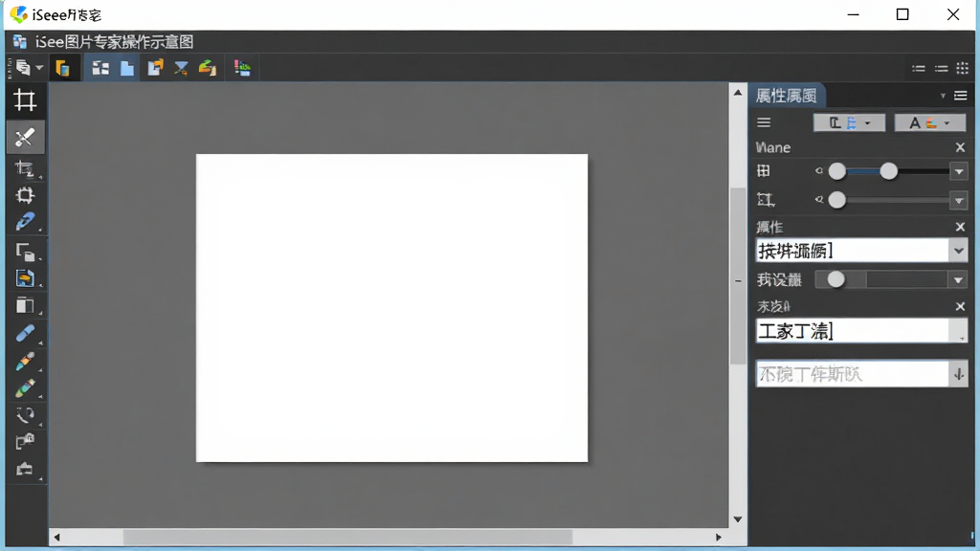The width and height of the screenshot is (980, 551).
Task: Close the Wane section with its X
Action: 960,147
